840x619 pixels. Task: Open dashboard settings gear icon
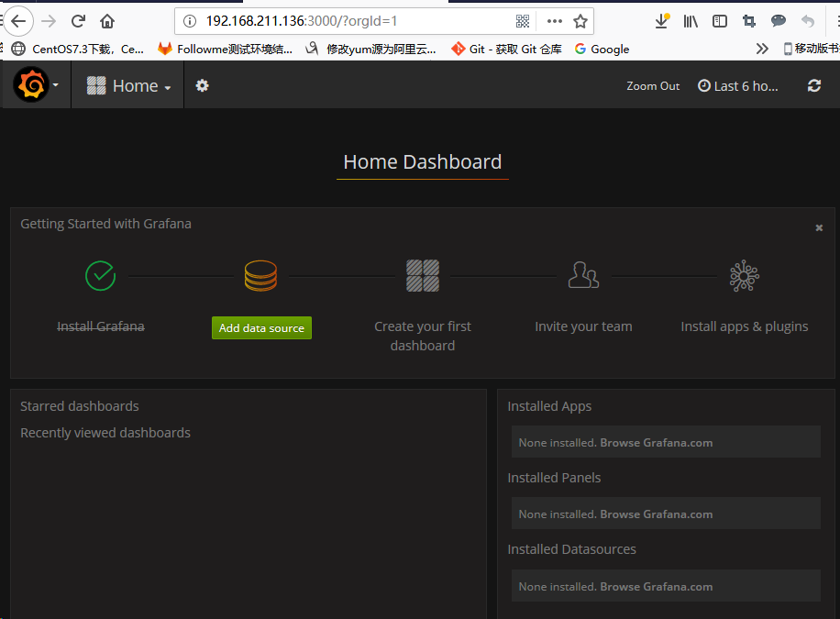point(202,86)
